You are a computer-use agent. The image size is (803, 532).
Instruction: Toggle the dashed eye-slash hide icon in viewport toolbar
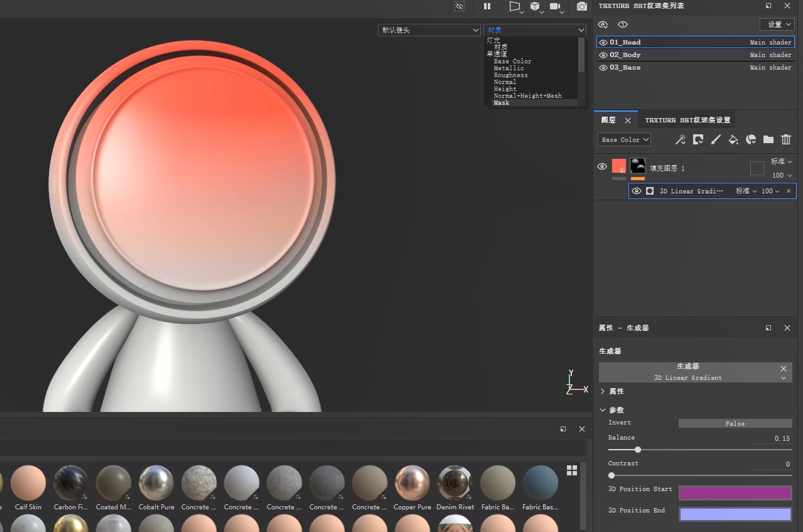(x=459, y=6)
